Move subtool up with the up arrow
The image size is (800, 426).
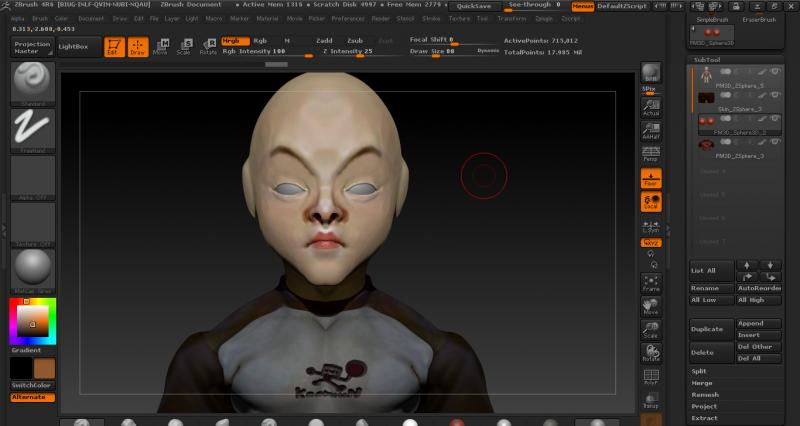pos(747,265)
